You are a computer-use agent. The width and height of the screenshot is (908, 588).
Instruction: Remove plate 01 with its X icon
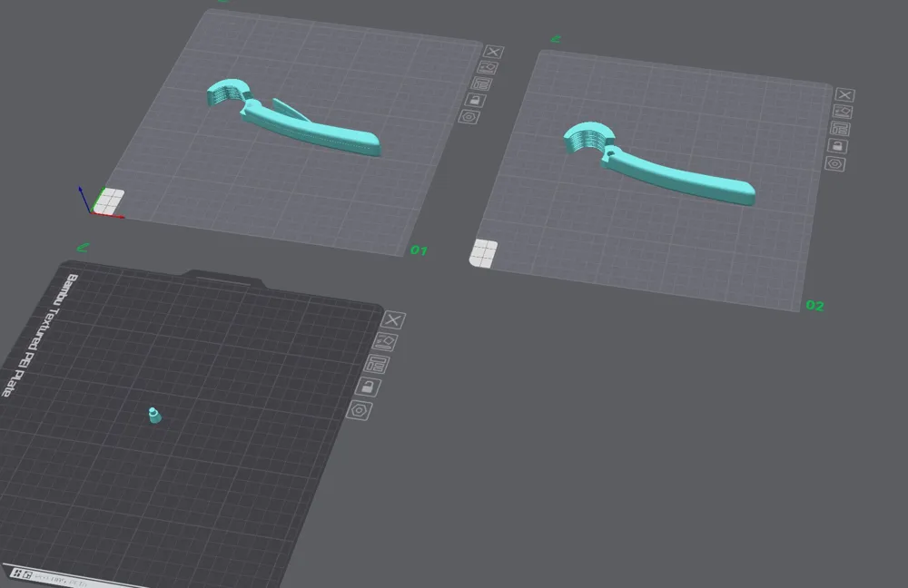click(493, 52)
